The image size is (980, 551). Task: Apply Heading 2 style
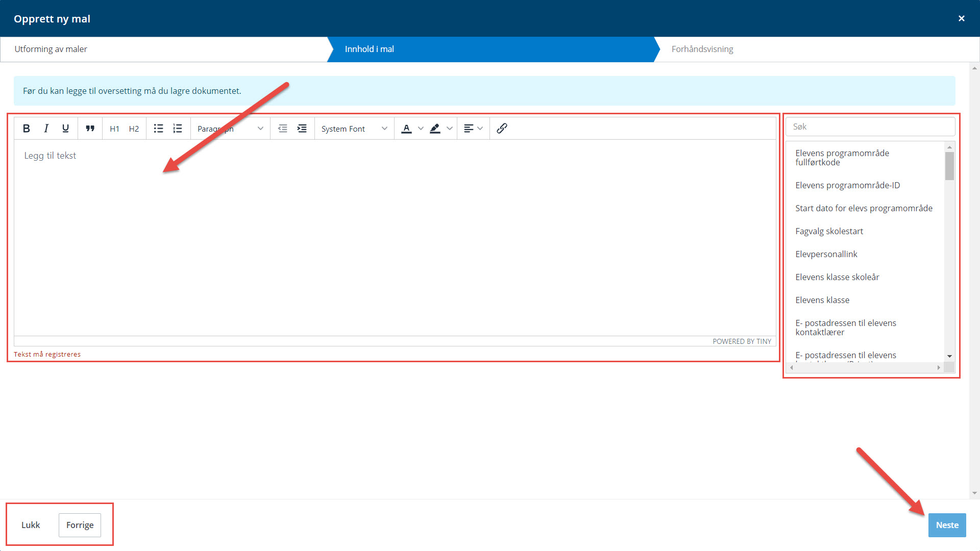tap(134, 129)
